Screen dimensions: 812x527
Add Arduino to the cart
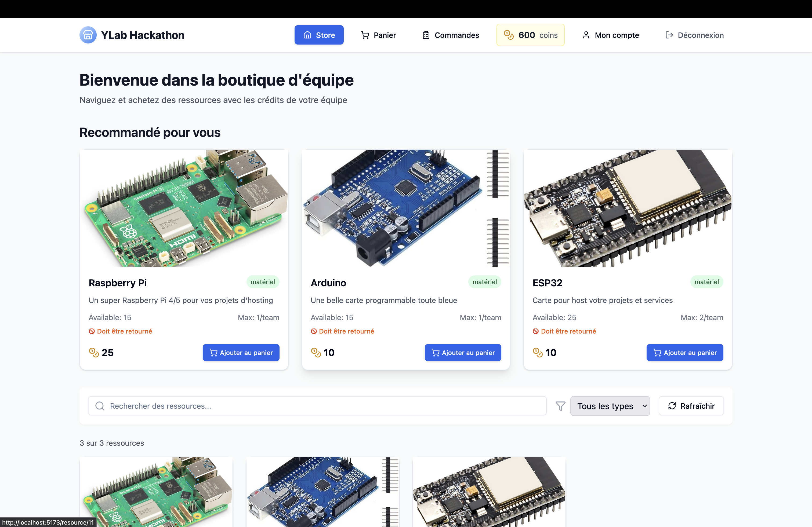click(x=463, y=353)
